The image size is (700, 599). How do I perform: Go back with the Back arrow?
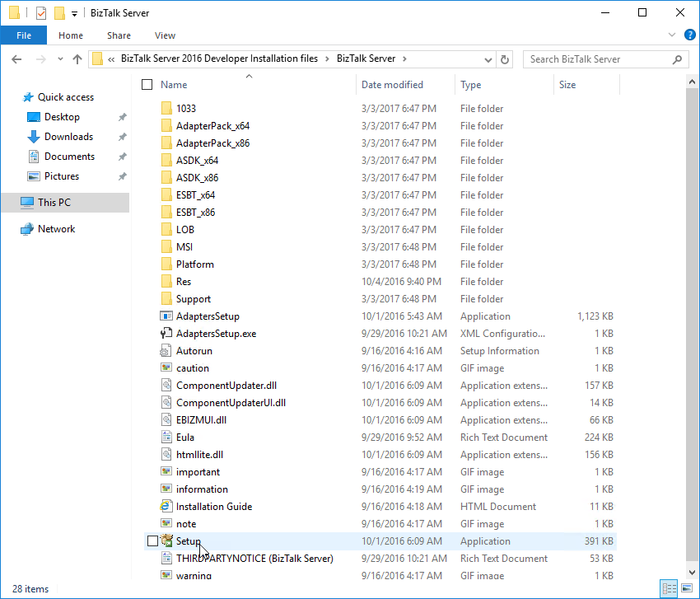pos(16,59)
